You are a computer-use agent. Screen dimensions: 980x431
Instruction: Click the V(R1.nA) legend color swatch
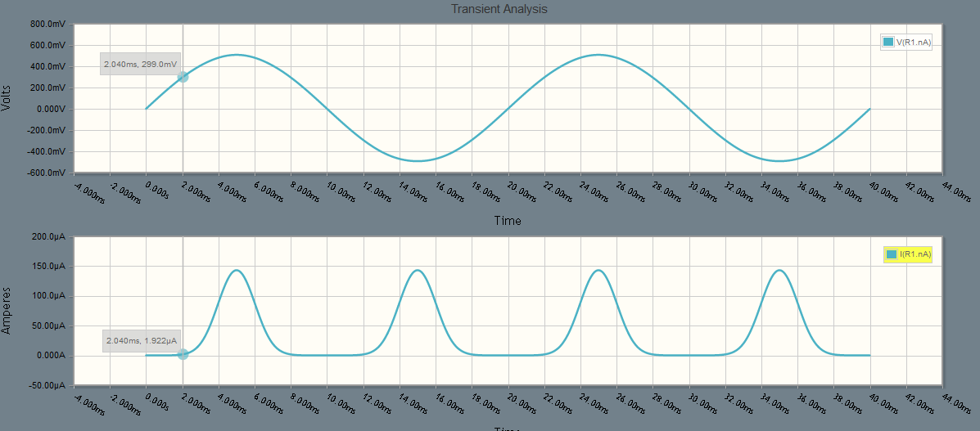coord(887,42)
